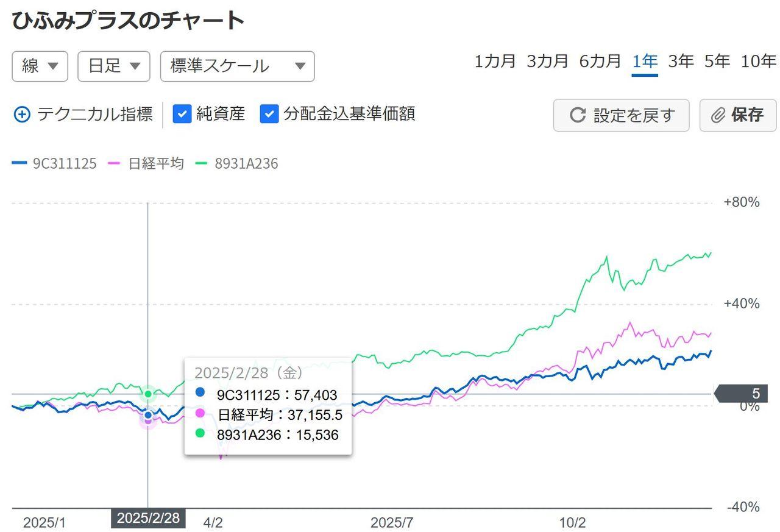780x532 pixels.
Task: Click the green data point on the chart
Action: coord(148,394)
